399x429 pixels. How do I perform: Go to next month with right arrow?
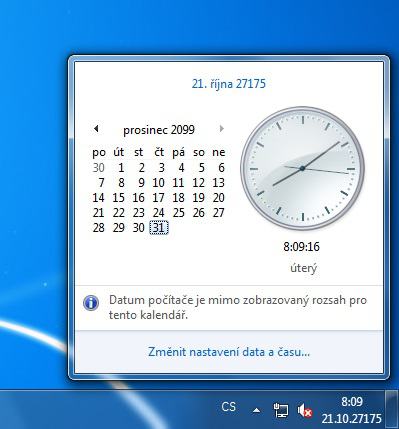click(221, 129)
